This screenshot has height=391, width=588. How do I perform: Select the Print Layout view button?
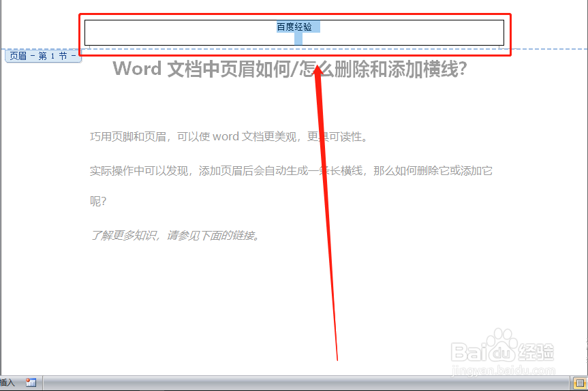coord(580,383)
